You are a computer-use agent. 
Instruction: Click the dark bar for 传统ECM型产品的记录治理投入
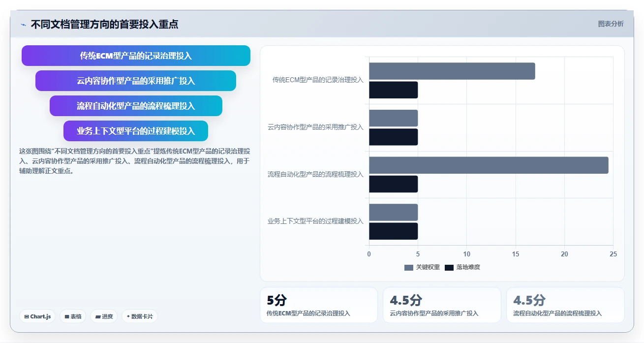[x=394, y=90]
